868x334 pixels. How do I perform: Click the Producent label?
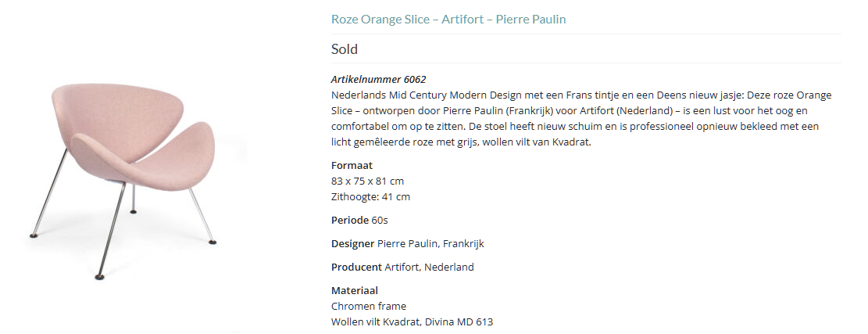356,267
